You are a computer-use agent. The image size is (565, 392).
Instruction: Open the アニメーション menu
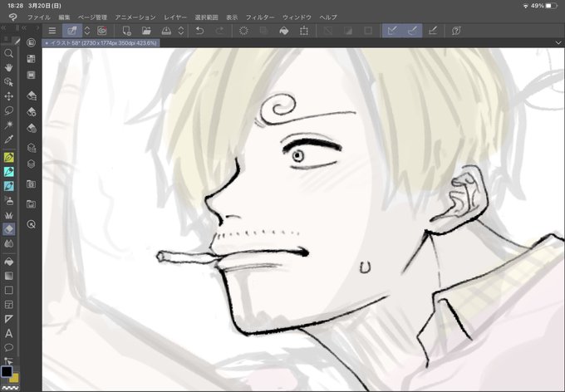(135, 17)
